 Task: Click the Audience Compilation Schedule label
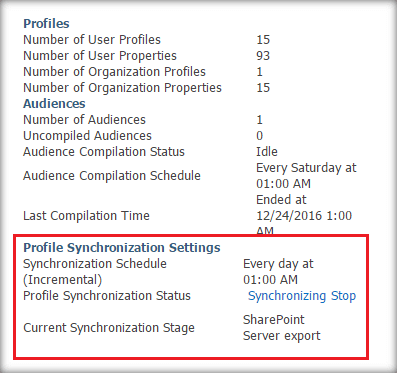(x=112, y=176)
